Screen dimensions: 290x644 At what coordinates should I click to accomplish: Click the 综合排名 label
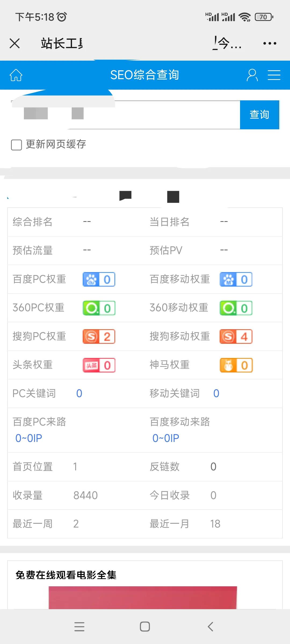32,222
